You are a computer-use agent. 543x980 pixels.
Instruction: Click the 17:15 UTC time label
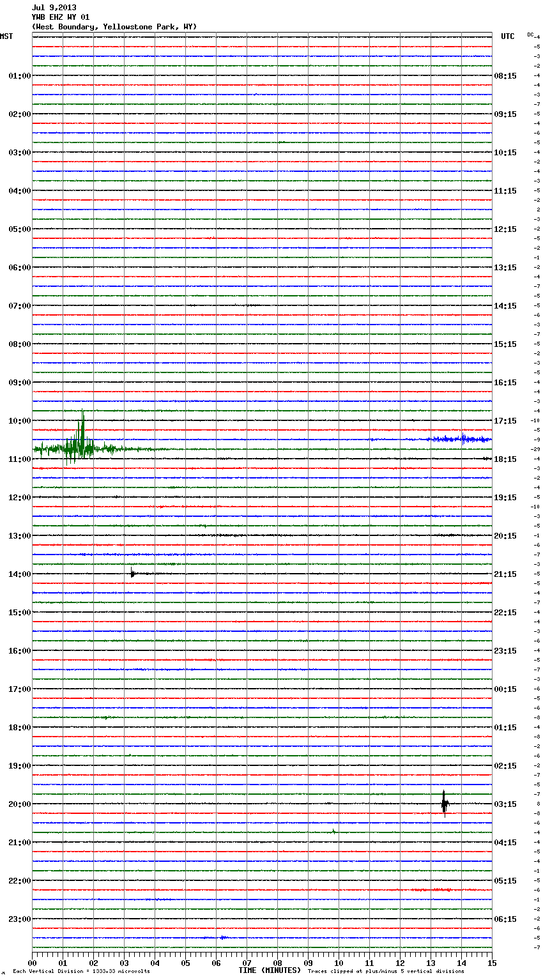[x=505, y=421]
